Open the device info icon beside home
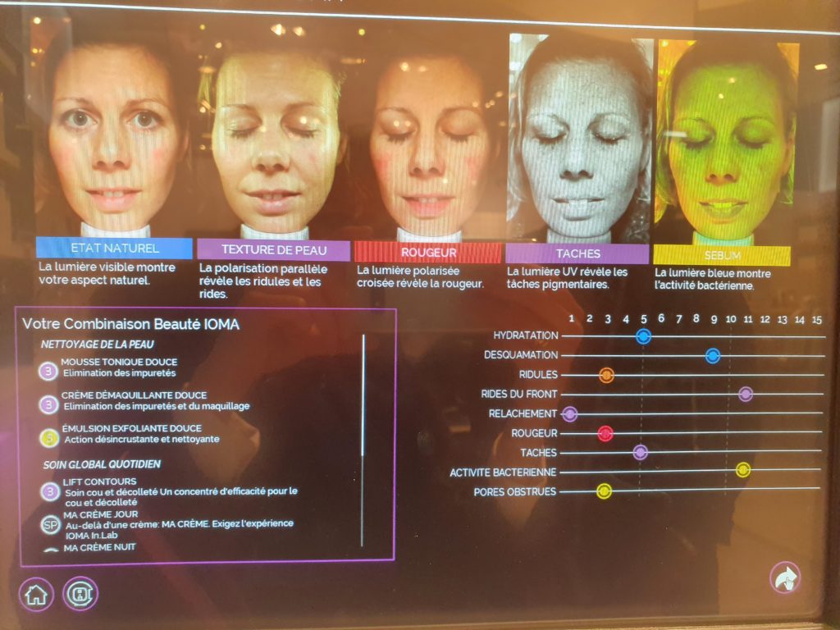The image size is (840, 630). coord(80,594)
